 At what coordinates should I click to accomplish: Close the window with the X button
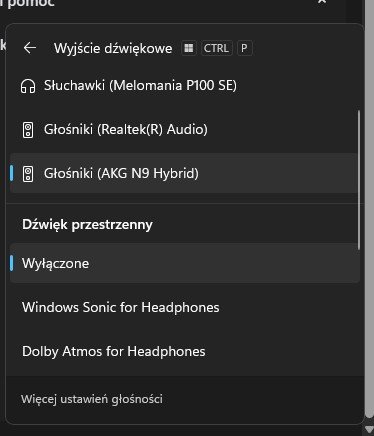(x=322, y=2)
